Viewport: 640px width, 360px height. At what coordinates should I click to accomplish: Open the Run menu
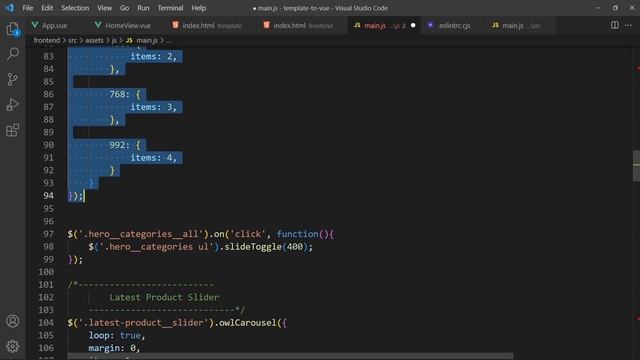click(143, 8)
